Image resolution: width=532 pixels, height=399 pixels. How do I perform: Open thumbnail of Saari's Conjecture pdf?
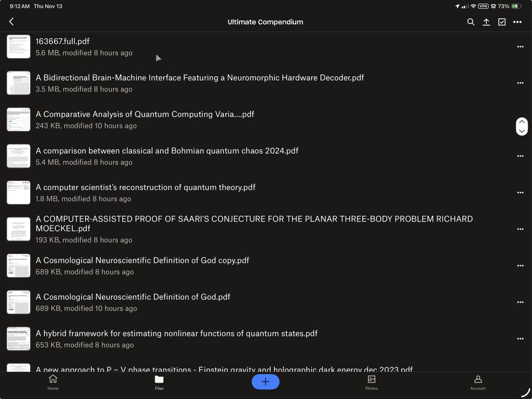(19, 229)
